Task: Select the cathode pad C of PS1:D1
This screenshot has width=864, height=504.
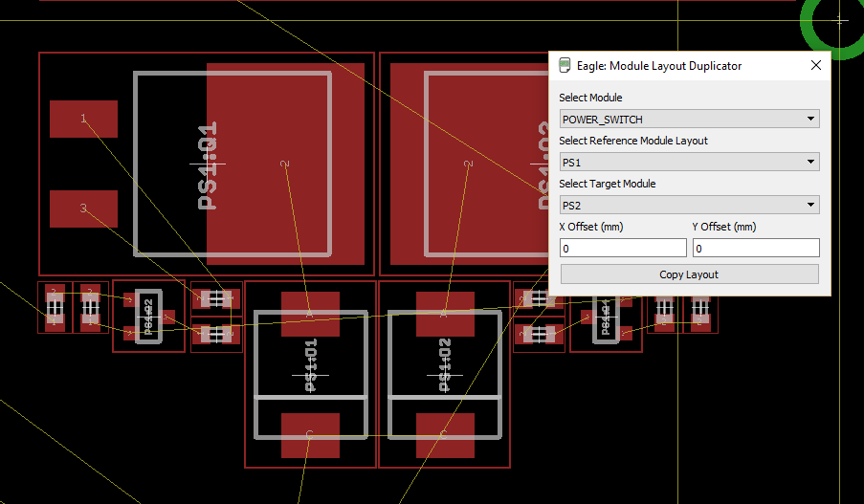Action: pyautogui.click(x=310, y=435)
